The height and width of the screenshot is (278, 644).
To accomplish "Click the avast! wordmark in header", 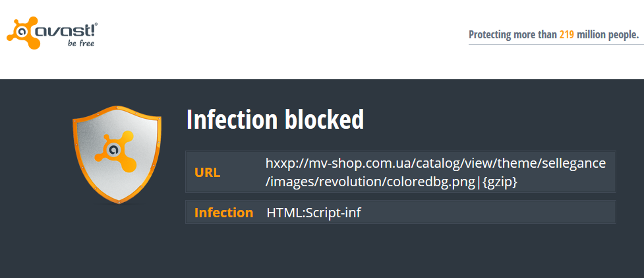I will [x=66, y=30].
